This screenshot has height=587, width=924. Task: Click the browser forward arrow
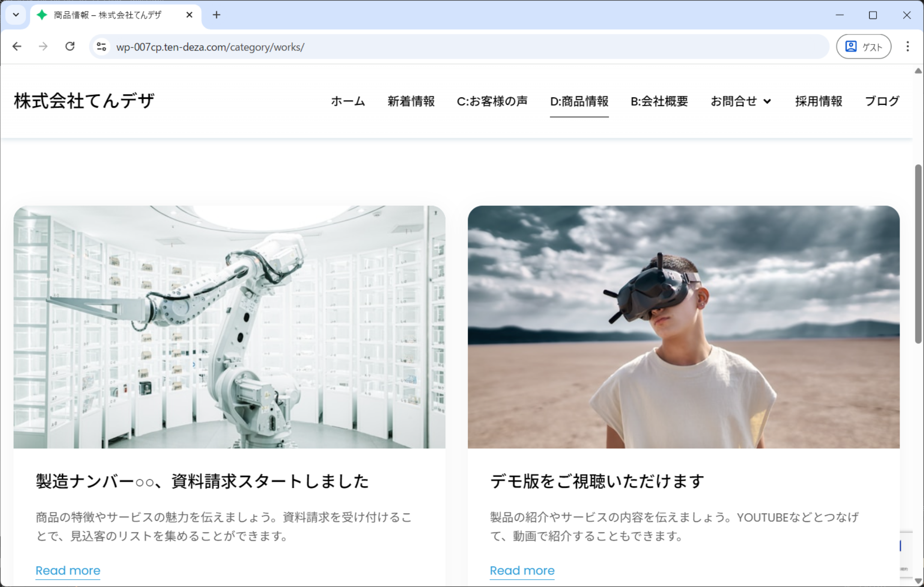click(x=43, y=46)
